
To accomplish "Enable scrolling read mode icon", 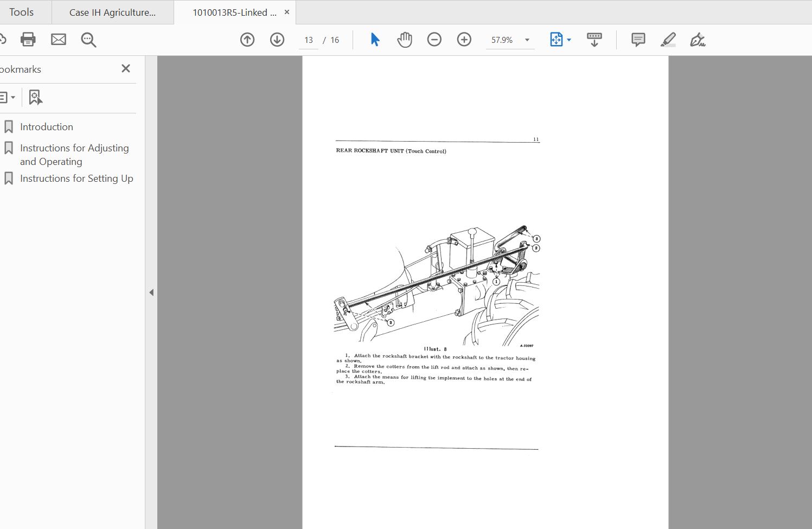I will tap(594, 40).
